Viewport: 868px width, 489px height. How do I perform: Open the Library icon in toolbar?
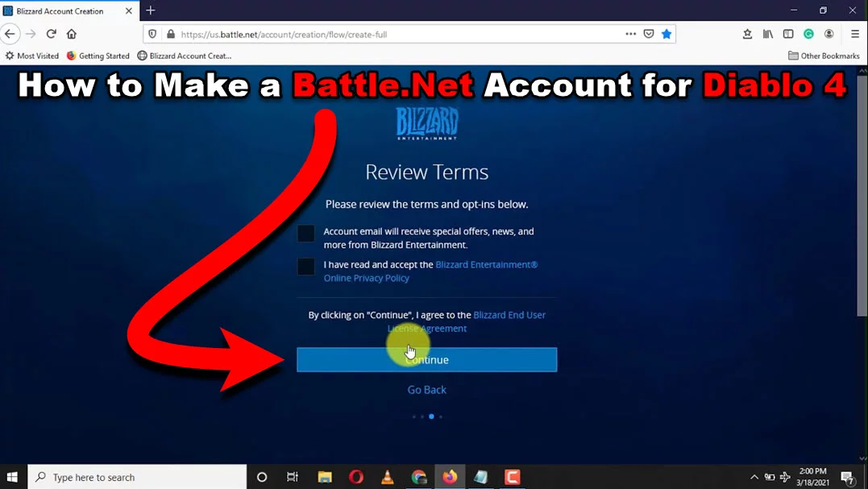click(768, 35)
